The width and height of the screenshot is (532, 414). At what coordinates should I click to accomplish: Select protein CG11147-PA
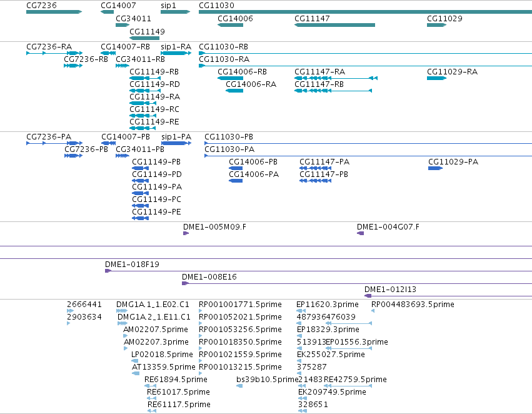click(315, 168)
